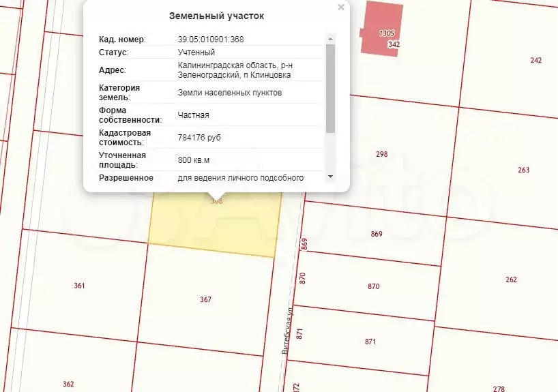The image size is (558, 392).
Task: Click the Разрешенное field label
Action: pos(126,178)
